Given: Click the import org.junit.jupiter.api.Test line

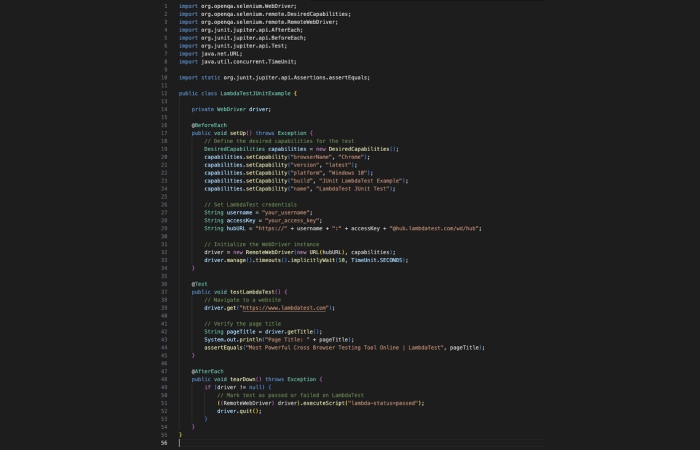Looking at the screenshot, I should (x=233, y=46).
